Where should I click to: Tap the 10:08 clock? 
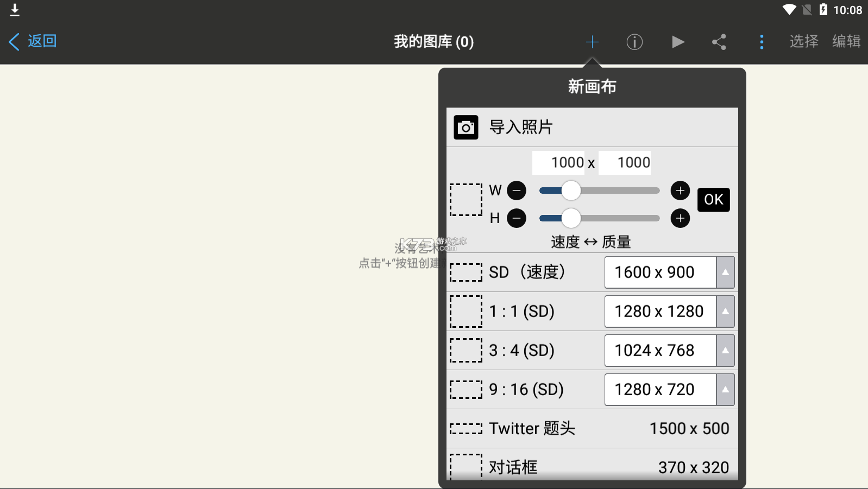(847, 10)
